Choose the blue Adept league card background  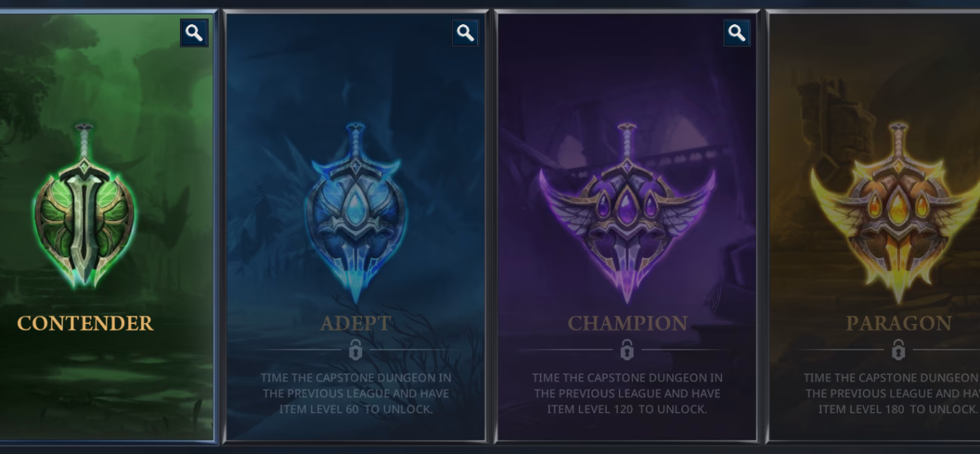355,227
